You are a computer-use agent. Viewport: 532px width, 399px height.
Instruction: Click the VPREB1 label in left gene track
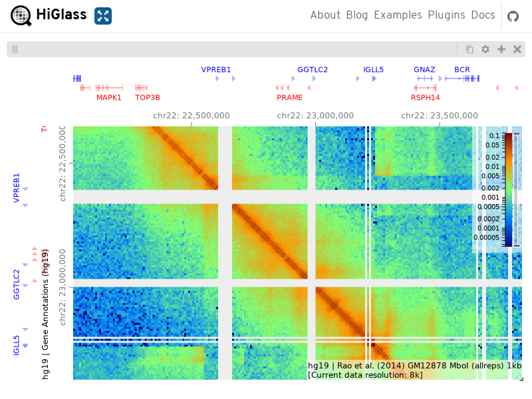16,188
